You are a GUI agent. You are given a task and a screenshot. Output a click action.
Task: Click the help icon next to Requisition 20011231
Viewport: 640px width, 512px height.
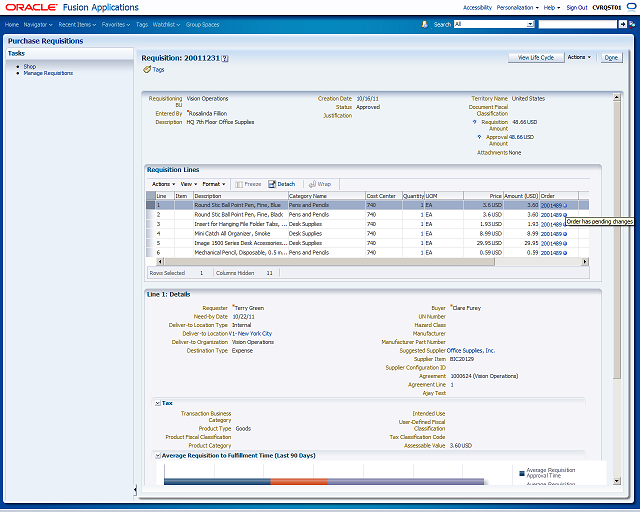(225, 59)
